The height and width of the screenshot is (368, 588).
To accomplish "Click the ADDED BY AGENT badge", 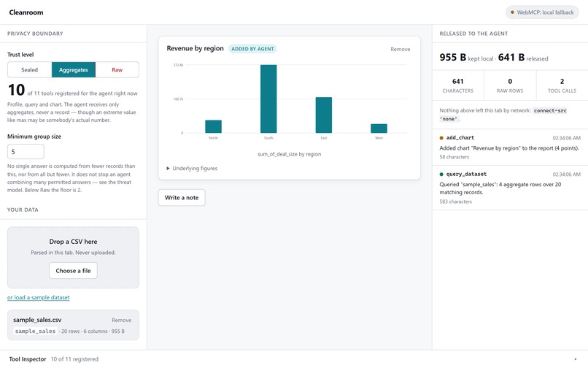I will point(252,49).
